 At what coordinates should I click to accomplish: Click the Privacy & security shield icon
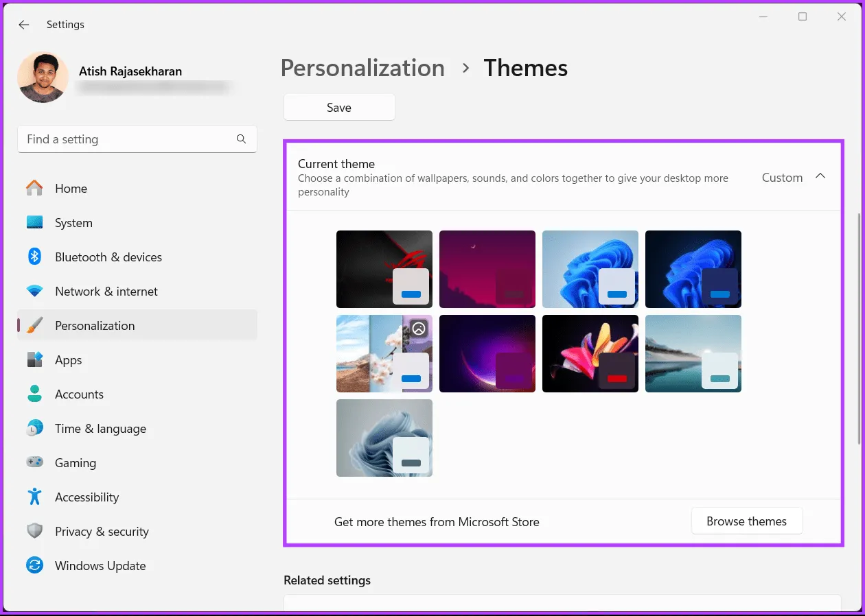click(34, 531)
